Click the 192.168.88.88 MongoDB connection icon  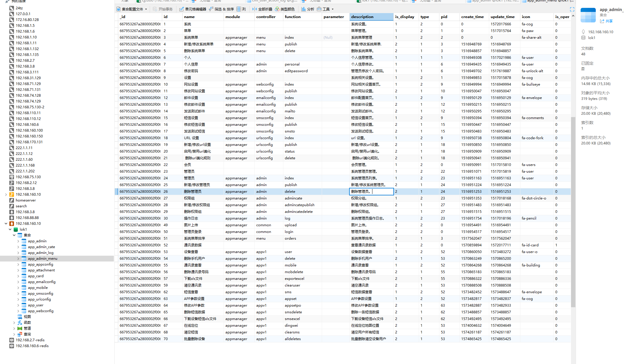pyautogui.click(x=12, y=218)
